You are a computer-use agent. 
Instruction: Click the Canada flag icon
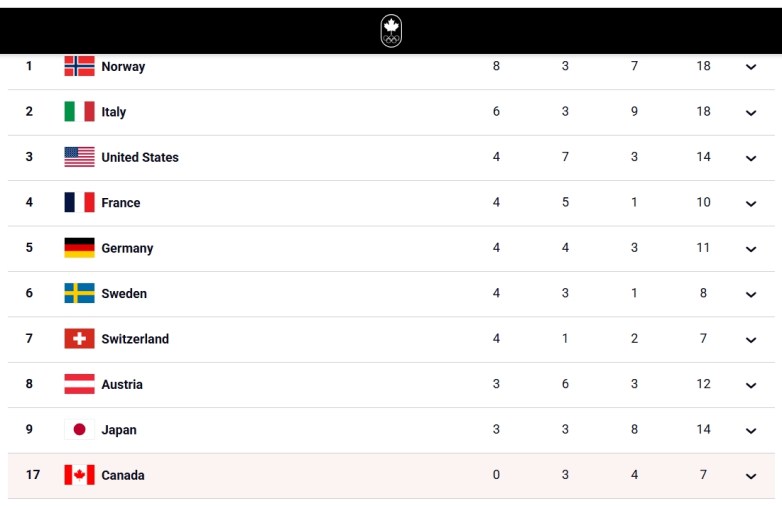coord(79,475)
